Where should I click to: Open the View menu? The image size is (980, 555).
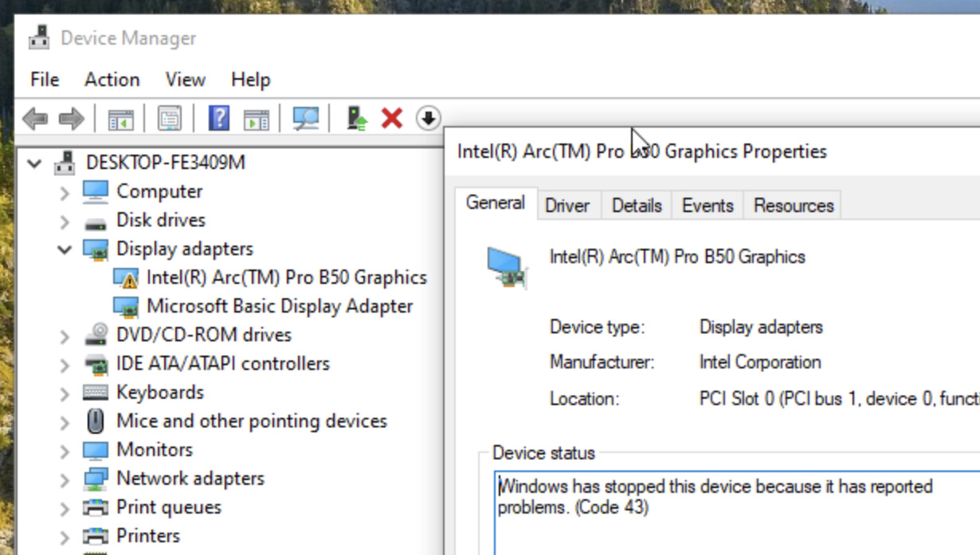[x=185, y=80]
